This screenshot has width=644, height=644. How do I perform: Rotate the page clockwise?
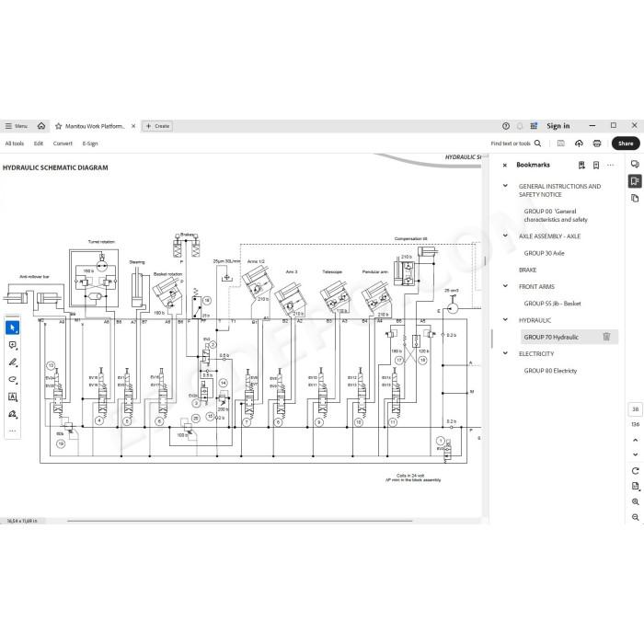[635, 471]
